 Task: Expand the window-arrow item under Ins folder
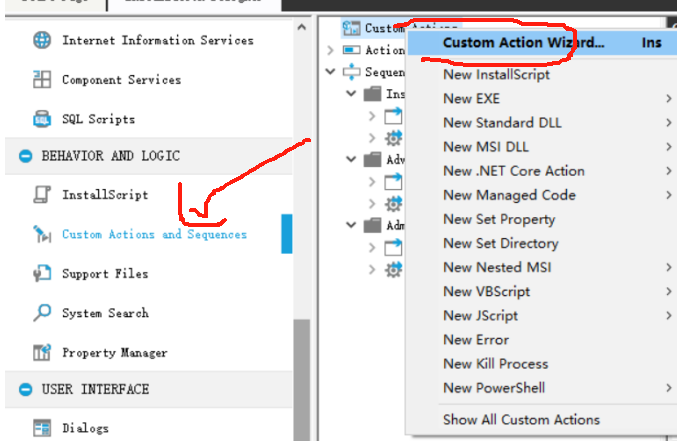[x=372, y=116]
